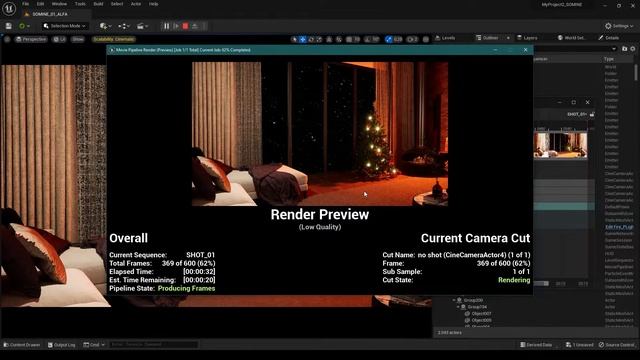Open the Tools menu
This screenshot has height=360, width=640.
click(80, 4)
